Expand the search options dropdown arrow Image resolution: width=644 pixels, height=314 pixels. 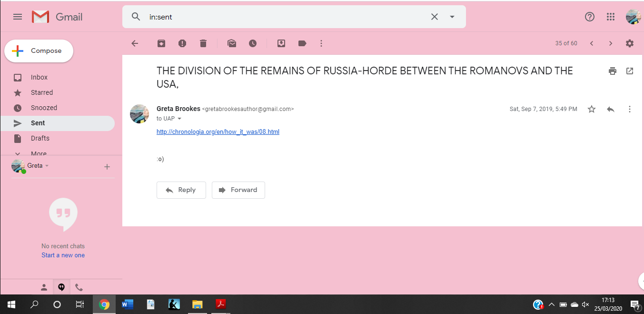pos(452,17)
